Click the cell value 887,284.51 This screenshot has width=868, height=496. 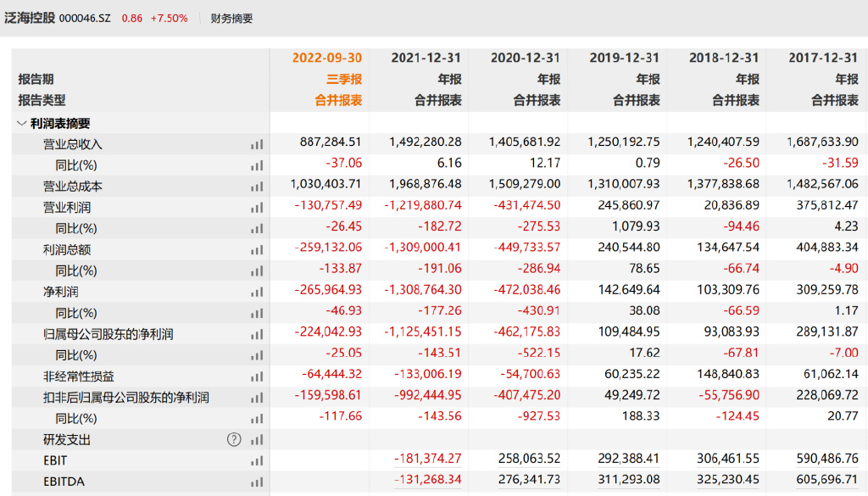331,142
